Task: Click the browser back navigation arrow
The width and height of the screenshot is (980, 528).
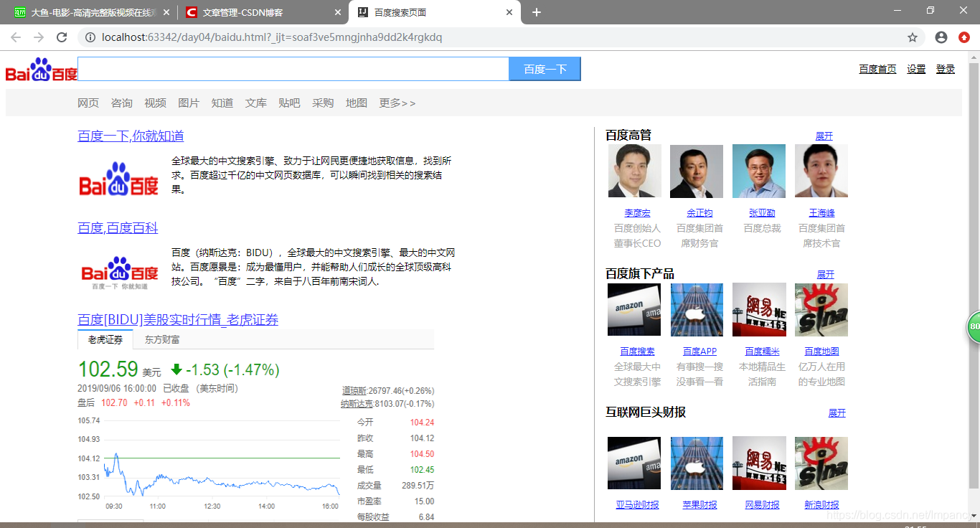Action: pyautogui.click(x=15, y=39)
